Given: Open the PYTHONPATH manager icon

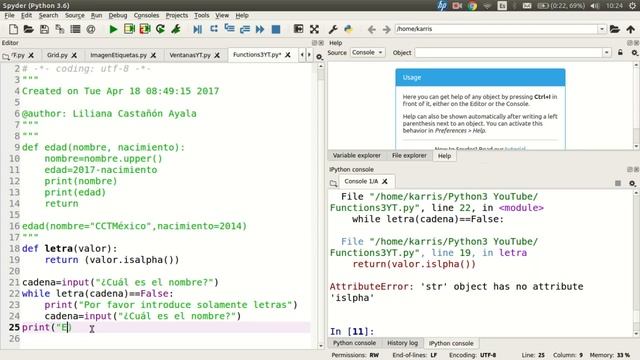Looking at the screenshot, I should click(x=348, y=29).
